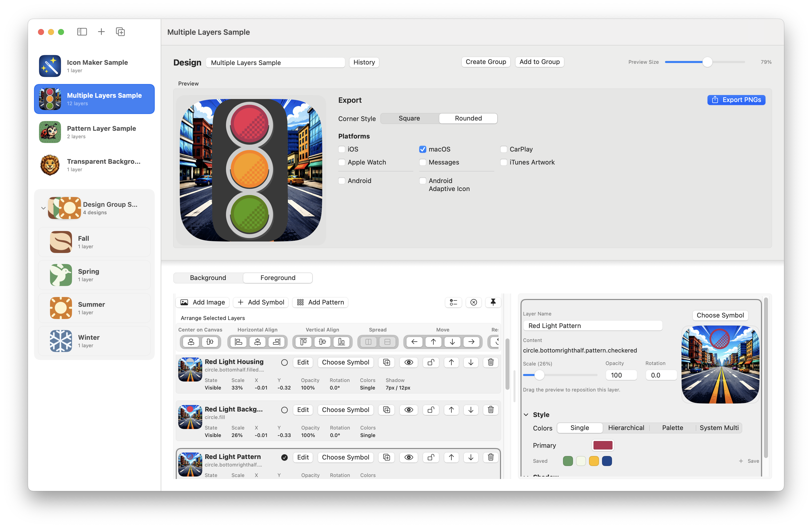
Task: Align selected layers to right edge
Action: 277,342
